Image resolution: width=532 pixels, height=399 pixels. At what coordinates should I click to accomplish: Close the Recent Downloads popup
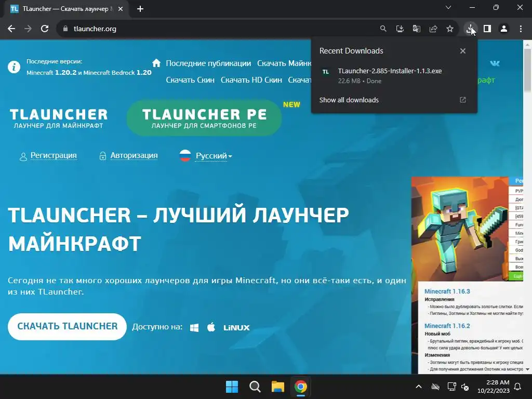(463, 51)
